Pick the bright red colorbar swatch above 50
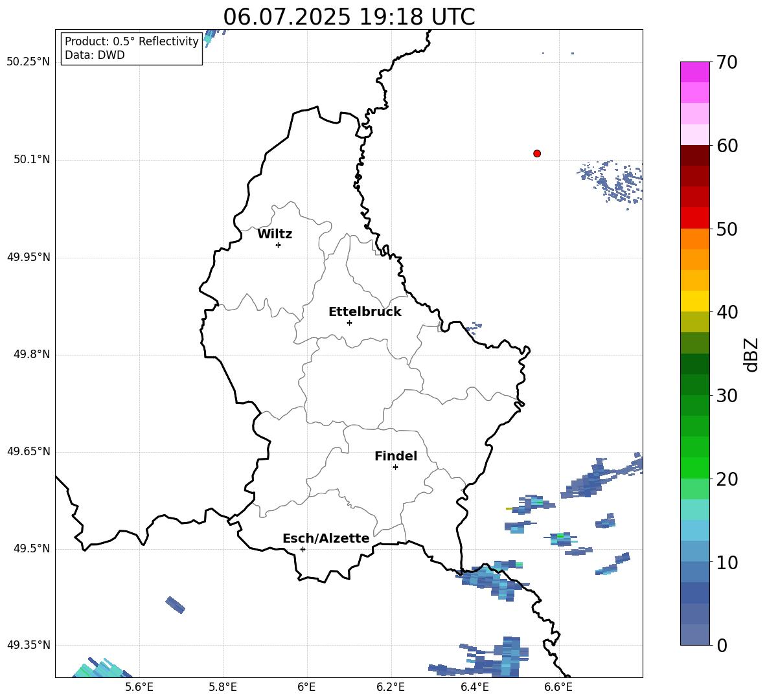Viewport: 767px width, 700px height. coord(694,218)
